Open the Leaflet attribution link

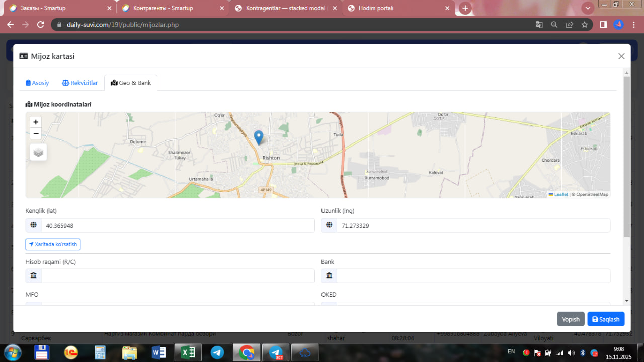pos(560,195)
